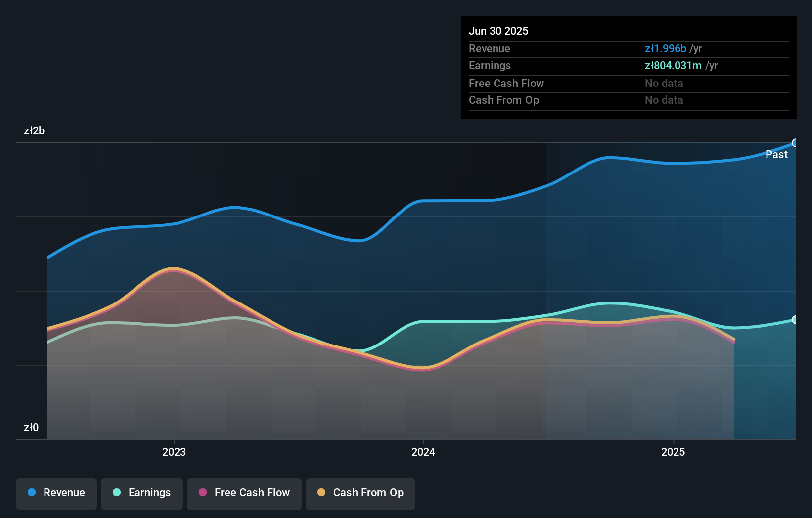Click the 2023 x-axis label
812x518 pixels.
click(x=174, y=452)
